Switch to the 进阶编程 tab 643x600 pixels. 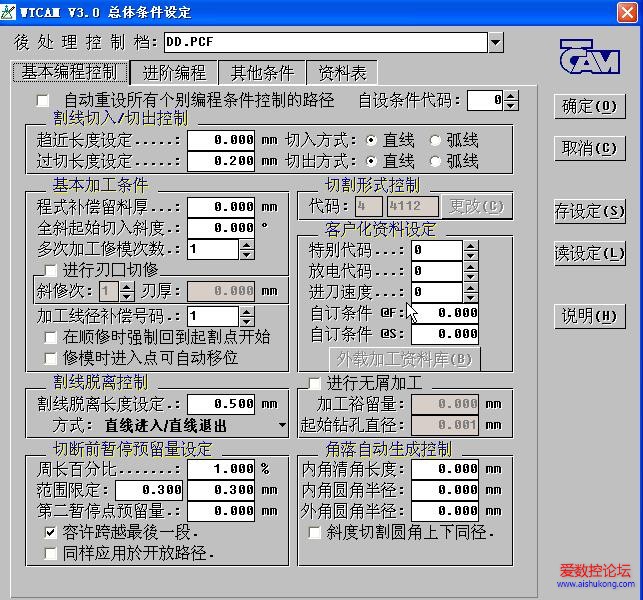tap(174, 73)
